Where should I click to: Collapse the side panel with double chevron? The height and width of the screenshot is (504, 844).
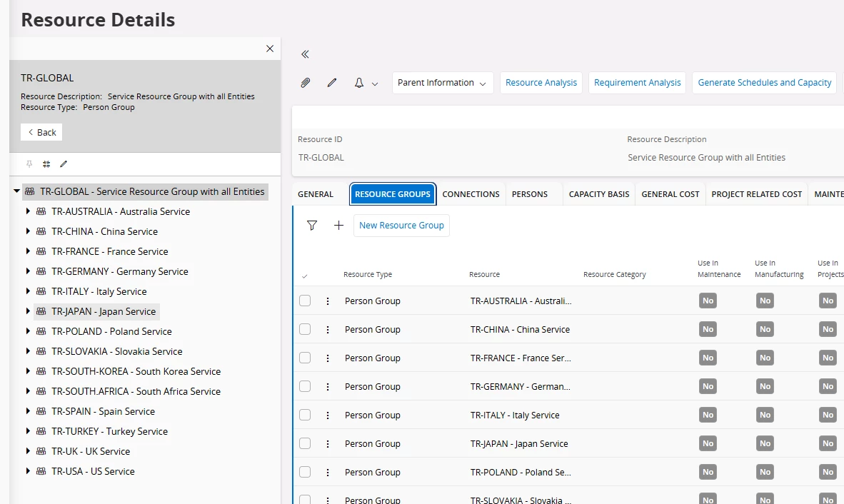pyautogui.click(x=305, y=54)
